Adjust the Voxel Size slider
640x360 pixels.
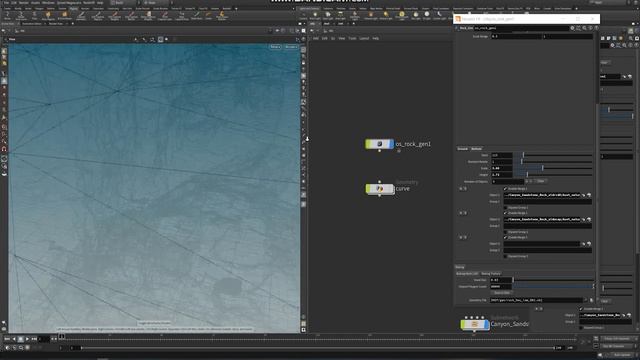click(x=553, y=280)
